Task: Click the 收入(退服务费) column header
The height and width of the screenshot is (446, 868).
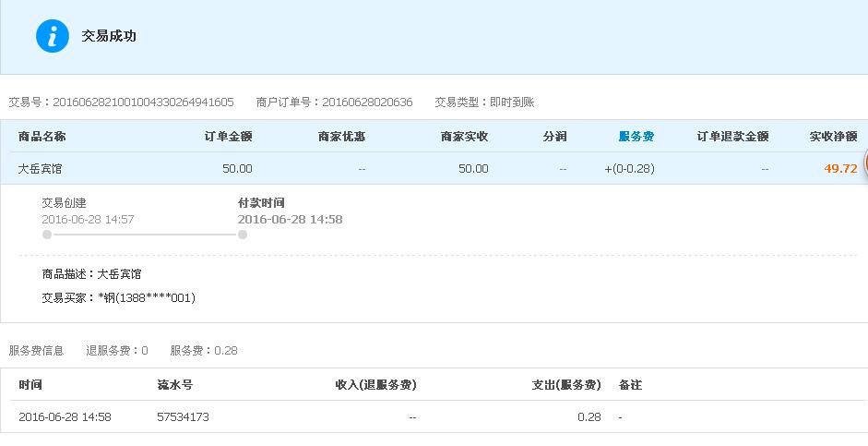Action: 375,384
